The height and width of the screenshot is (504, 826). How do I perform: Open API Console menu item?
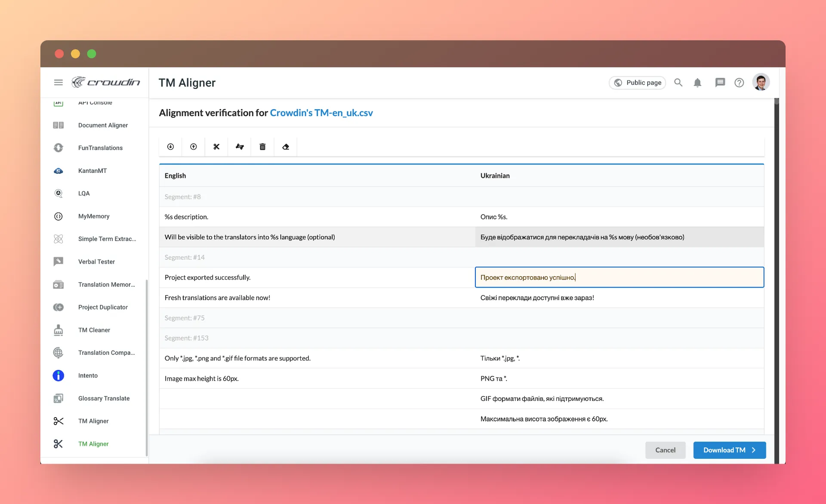[x=95, y=102]
